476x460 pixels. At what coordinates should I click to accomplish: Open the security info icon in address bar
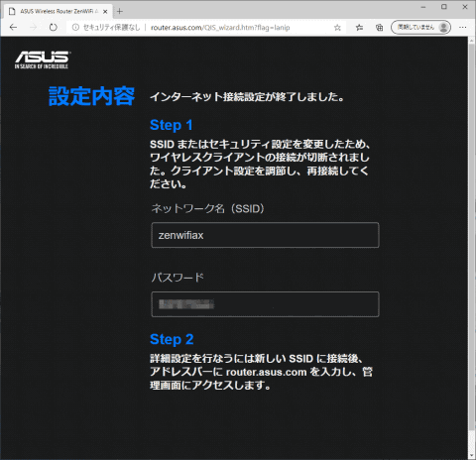point(75,28)
